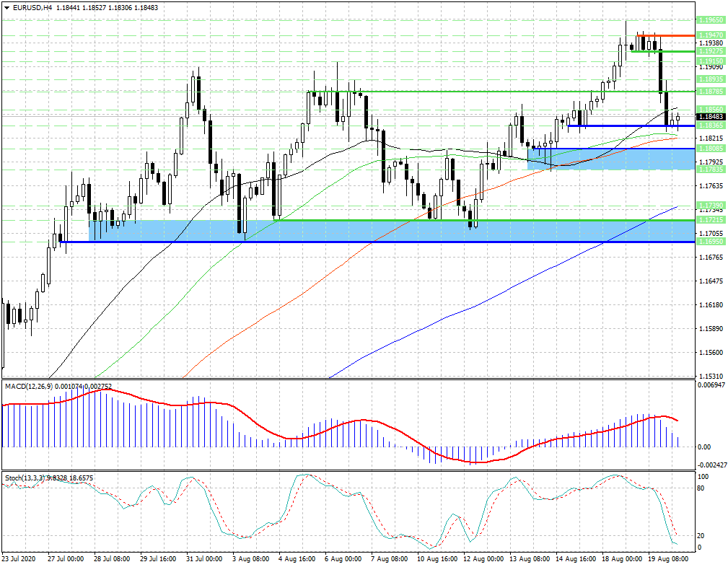
Task: Select the 1.18785 price level label
Action: 711,92
